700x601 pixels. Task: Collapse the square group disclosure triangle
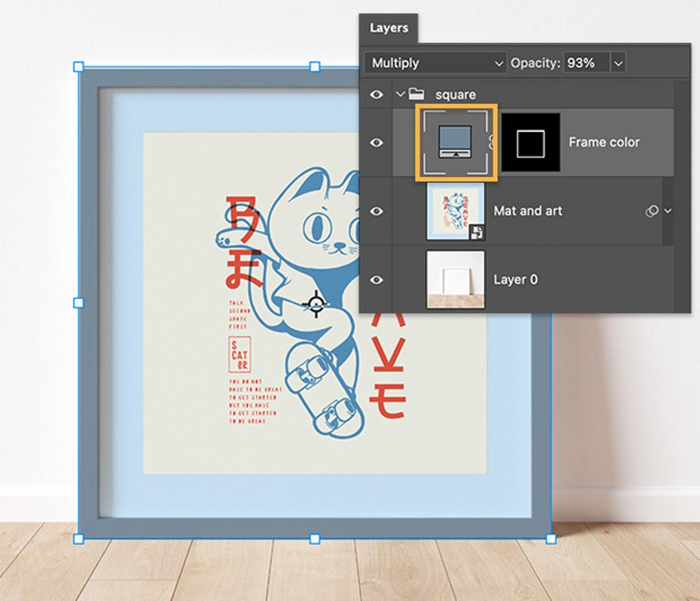coord(399,95)
